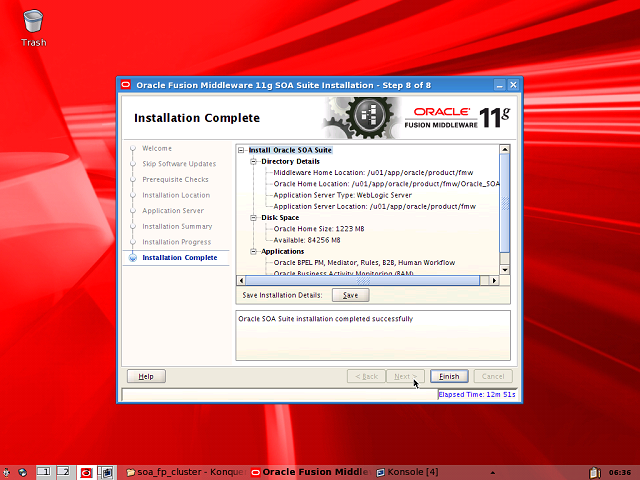This screenshot has height=480, width=640.
Task: Close the SOA Suite installer window
Action: coord(513,85)
